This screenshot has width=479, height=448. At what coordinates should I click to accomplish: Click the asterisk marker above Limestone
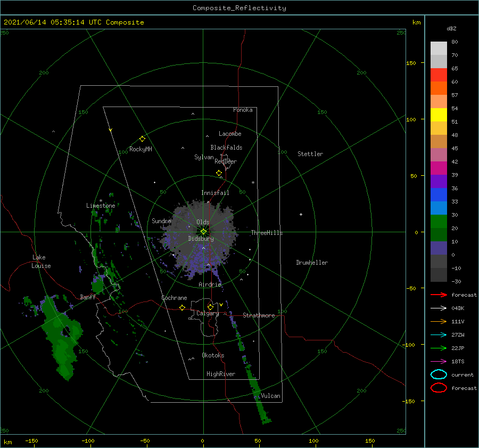[x=101, y=201]
